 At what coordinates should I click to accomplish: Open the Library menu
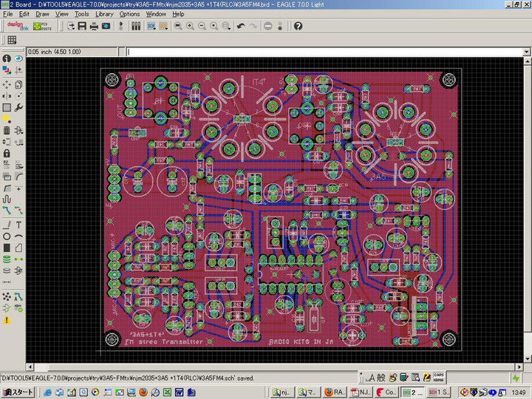[x=104, y=14]
